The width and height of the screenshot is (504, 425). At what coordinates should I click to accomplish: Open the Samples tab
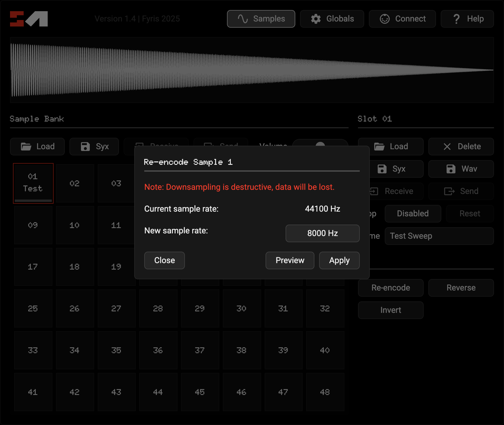(261, 19)
